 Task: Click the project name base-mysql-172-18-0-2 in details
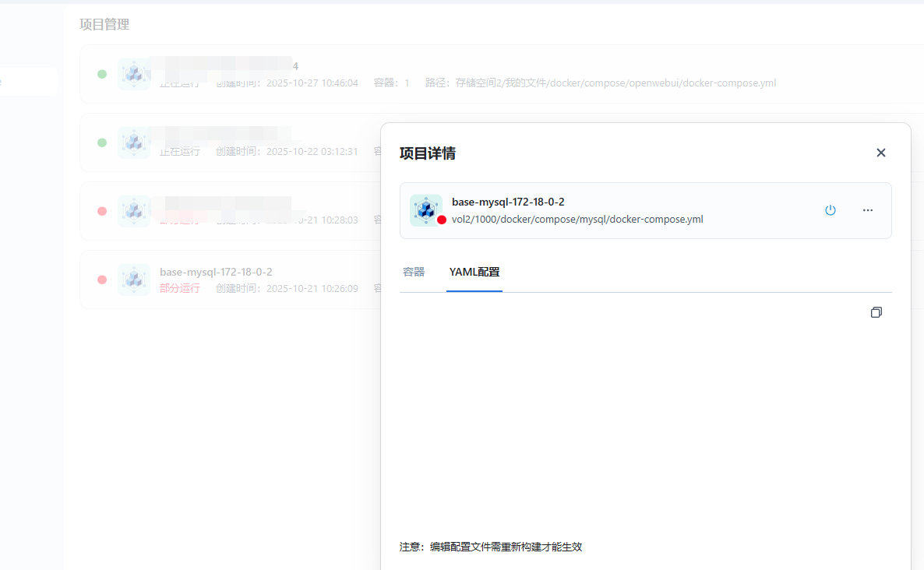coord(508,202)
